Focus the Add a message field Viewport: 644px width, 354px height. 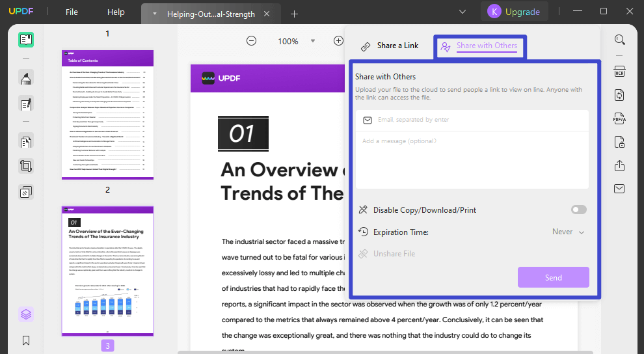472,160
